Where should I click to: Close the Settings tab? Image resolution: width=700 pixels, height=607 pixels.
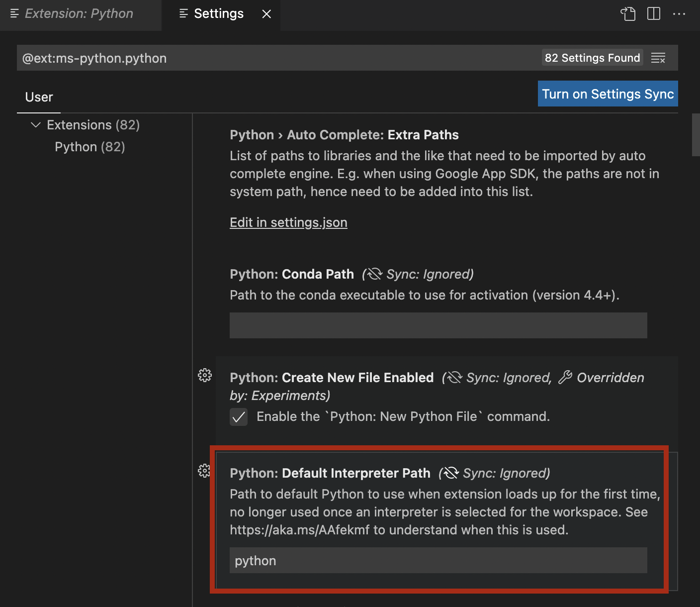(266, 14)
